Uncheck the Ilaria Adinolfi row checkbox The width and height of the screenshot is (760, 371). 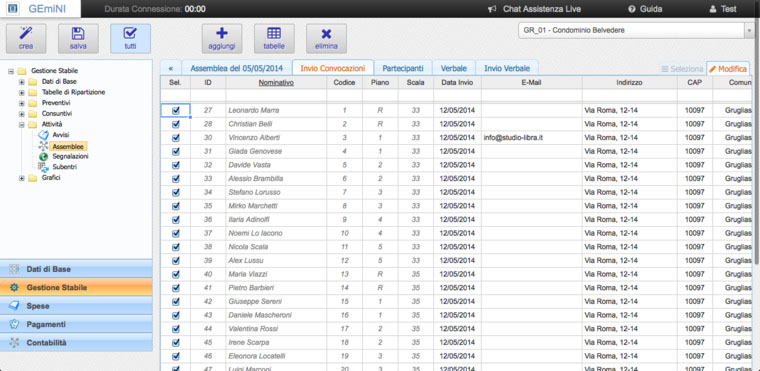pos(175,219)
